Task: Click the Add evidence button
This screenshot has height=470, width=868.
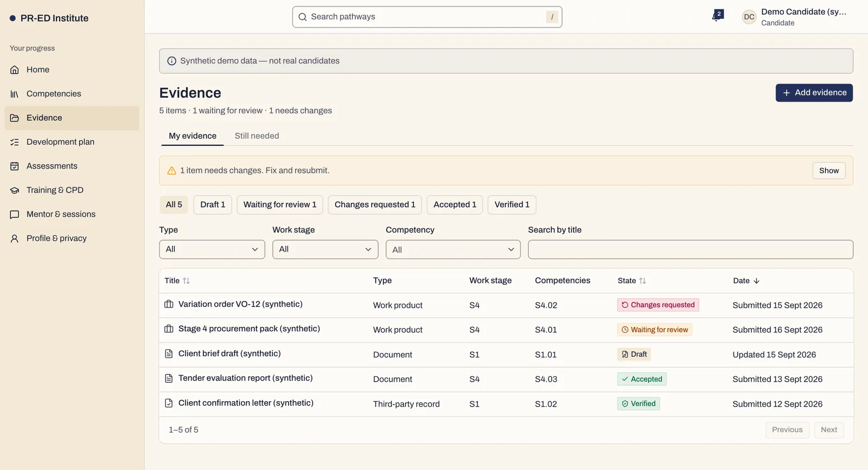Action: pos(814,93)
